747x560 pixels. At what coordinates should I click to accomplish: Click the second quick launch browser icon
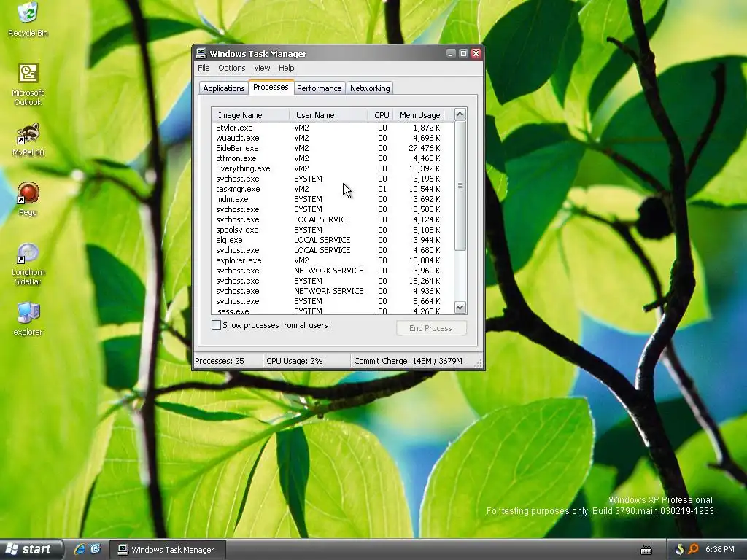pos(96,549)
